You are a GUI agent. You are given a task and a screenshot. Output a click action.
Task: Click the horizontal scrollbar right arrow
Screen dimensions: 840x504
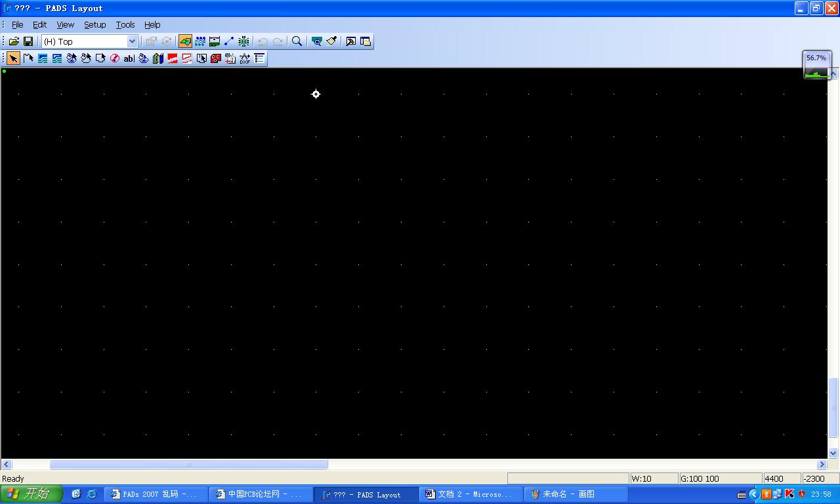point(822,465)
